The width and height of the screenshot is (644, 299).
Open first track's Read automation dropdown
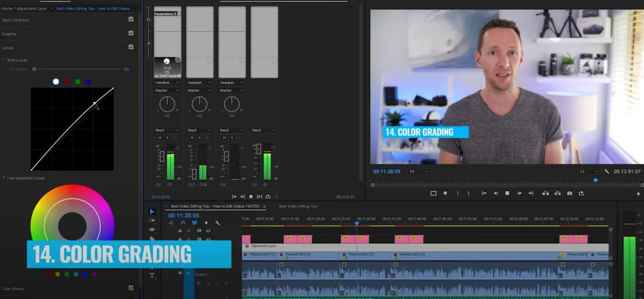(167, 130)
